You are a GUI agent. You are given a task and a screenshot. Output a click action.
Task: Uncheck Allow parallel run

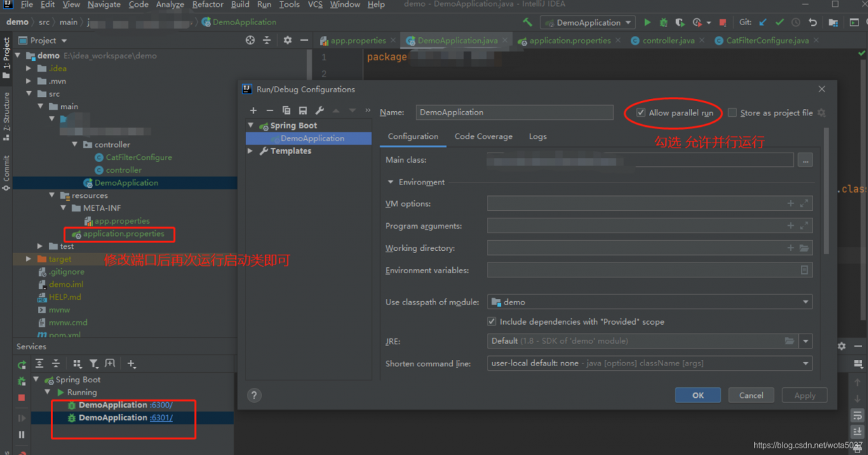tap(641, 113)
